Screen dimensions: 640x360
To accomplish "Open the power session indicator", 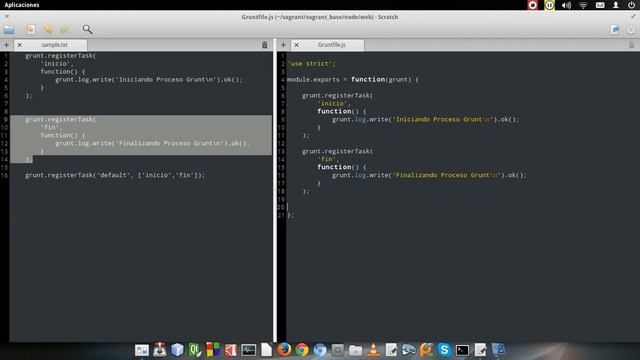I will pos(631,5).
